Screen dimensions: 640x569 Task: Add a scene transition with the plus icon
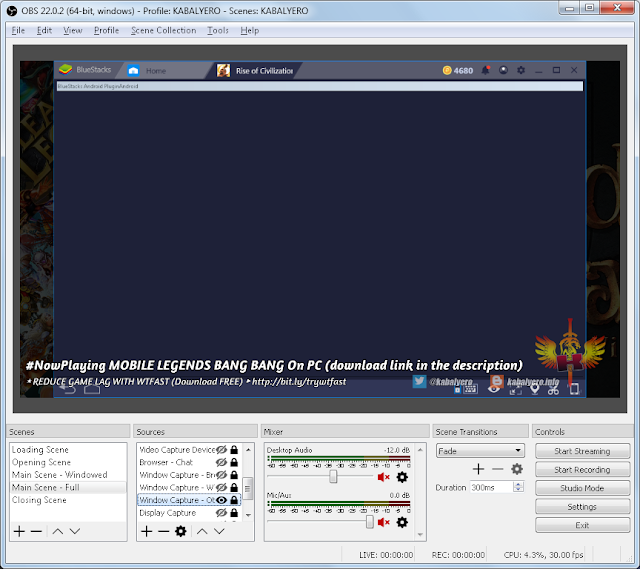pos(478,469)
